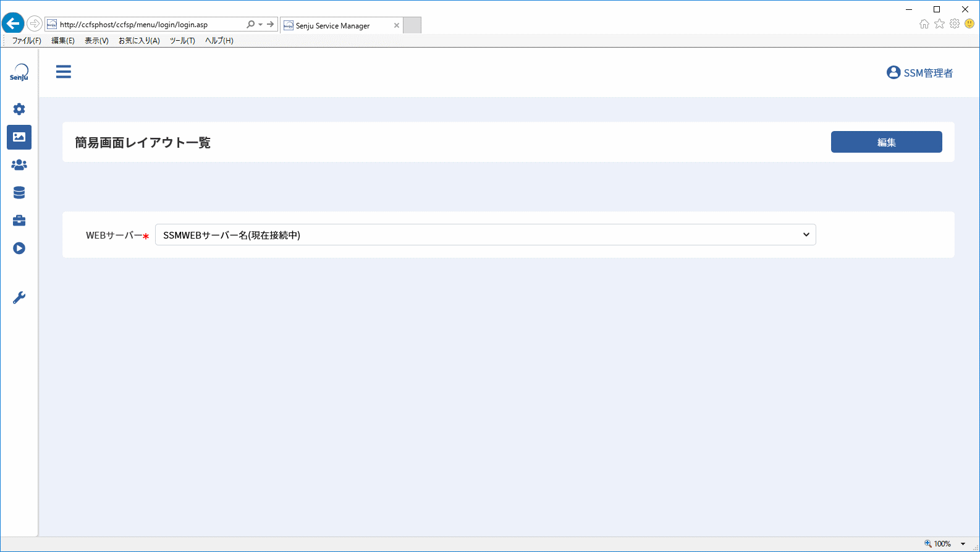The height and width of the screenshot is (552, 980).
Task: Open the ファイル(F) menu
Action: pyautogui.click(x=27, y=41)
